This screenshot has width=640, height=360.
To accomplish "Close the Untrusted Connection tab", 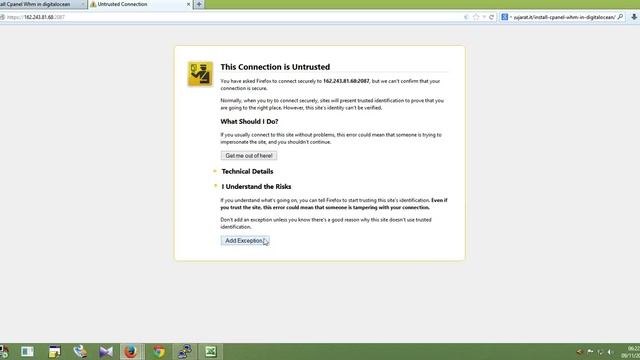I will (x=188, y=4).
